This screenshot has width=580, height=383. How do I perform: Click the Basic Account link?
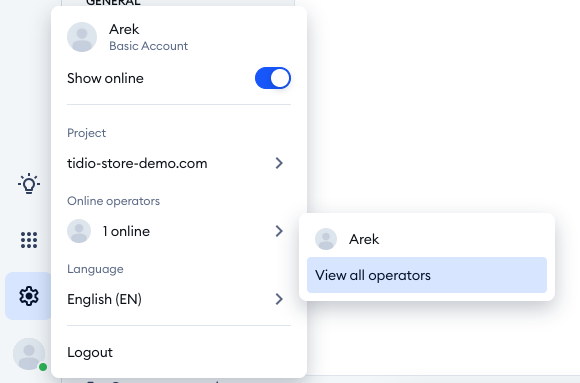click(x=148, y=46)
